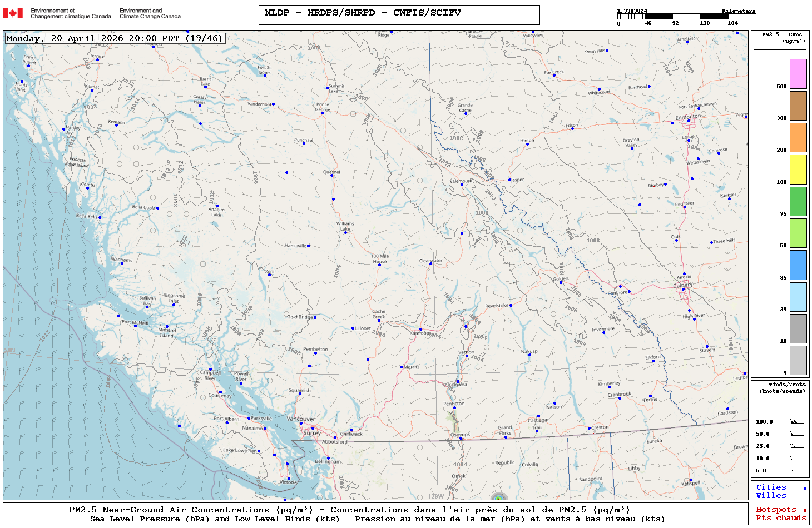
Task: Click the Monday 20 April 2026 timestamp
Action: (115, 38)
